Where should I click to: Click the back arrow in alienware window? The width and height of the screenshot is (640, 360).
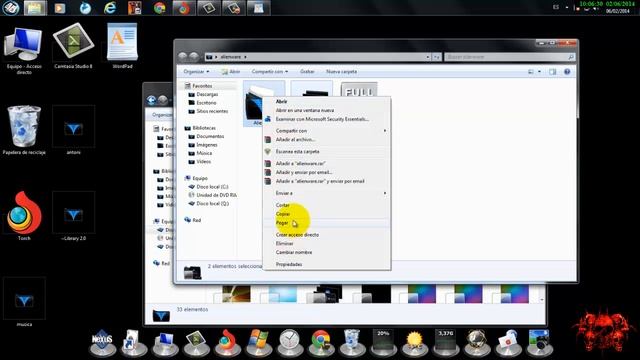coord(183,57)
